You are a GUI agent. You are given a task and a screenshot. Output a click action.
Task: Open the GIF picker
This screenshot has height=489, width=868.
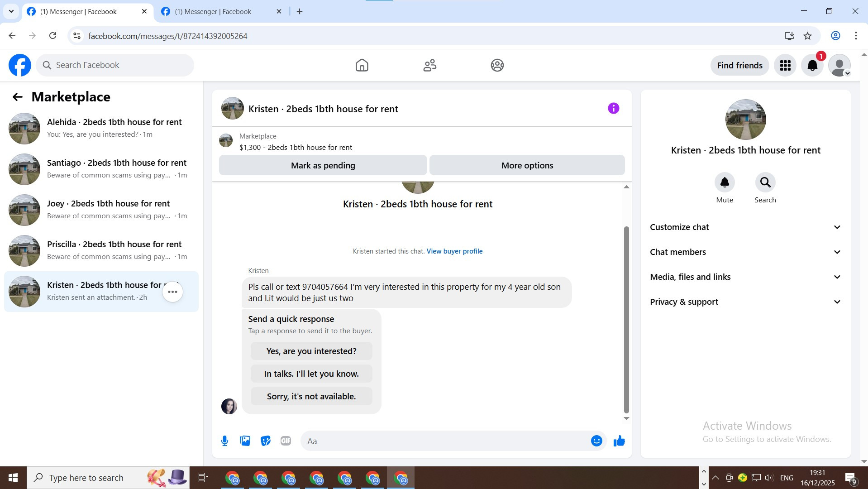(x=286, y=441)
